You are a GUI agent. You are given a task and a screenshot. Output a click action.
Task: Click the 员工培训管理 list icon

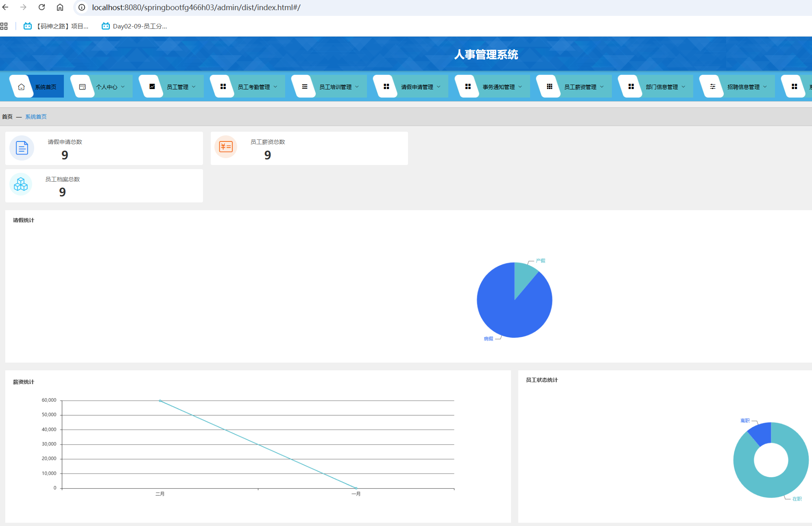pyautogui.click(x=304, y=87)
